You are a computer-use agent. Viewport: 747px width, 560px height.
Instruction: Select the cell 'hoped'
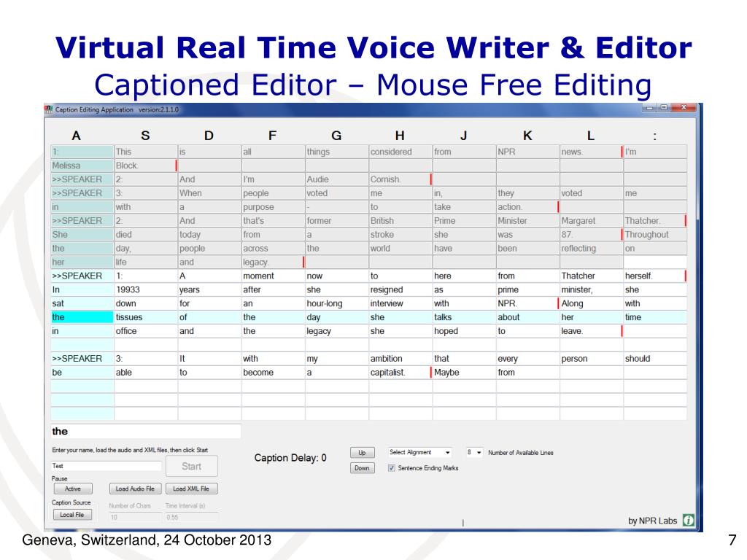(464, 331)
